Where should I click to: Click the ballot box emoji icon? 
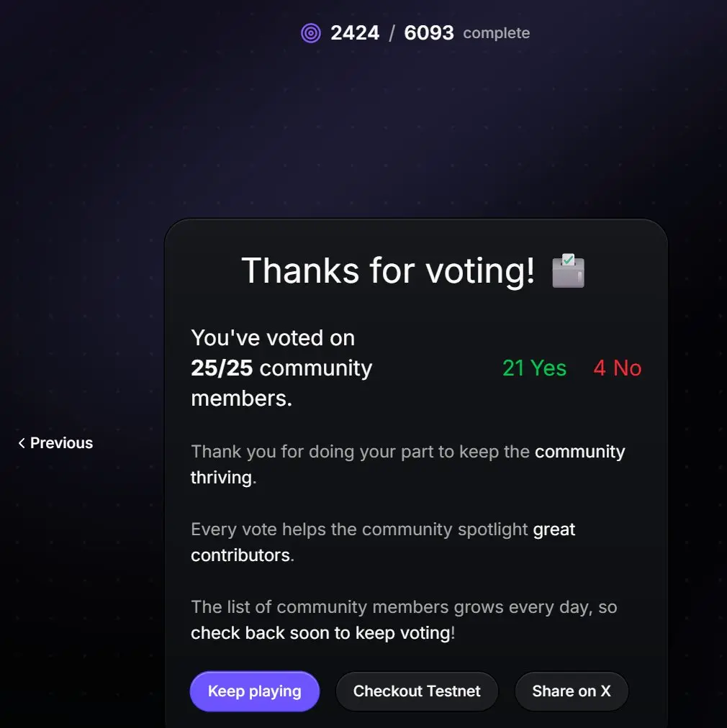point(568,270)
